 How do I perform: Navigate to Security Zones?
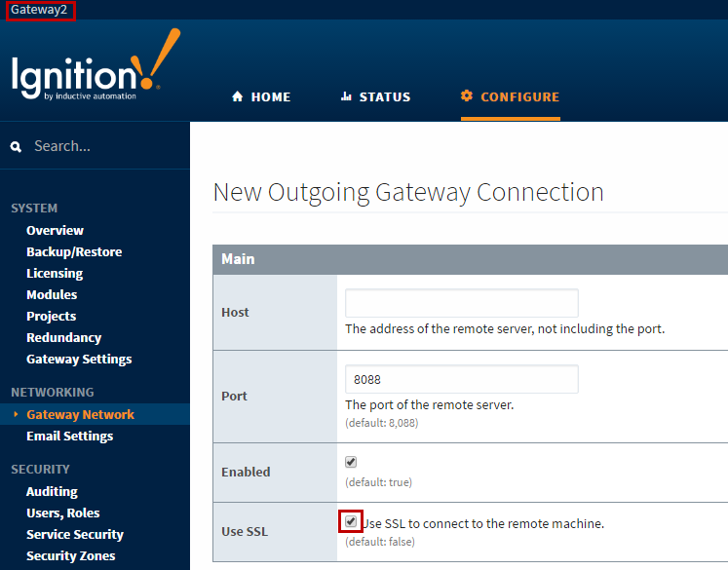tap(70, 556)
